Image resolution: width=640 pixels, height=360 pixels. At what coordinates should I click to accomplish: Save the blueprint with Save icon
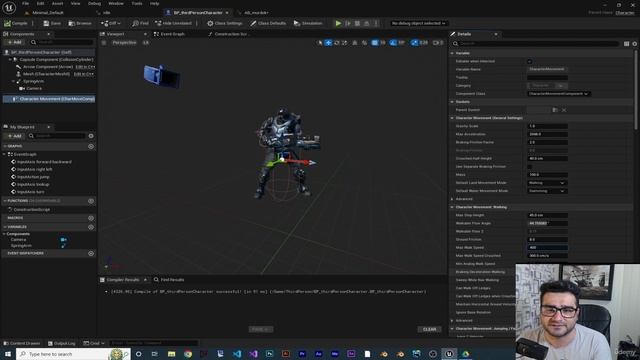[46, 23]
